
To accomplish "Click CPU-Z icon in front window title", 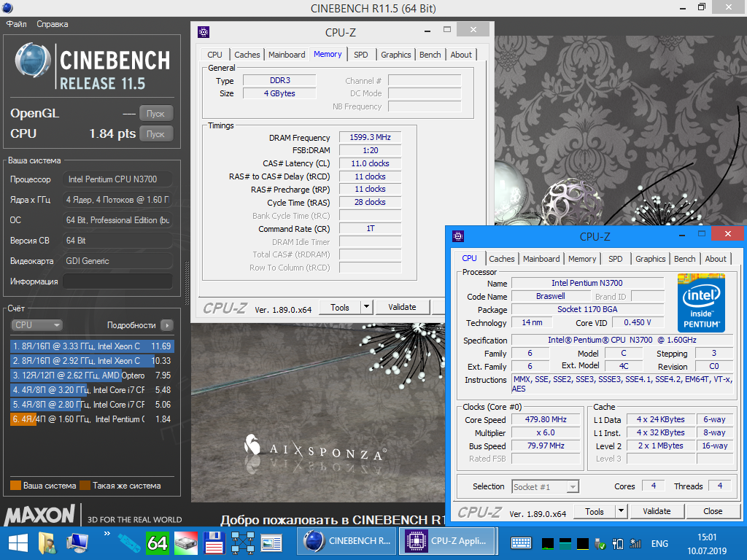I will (458, 236).
